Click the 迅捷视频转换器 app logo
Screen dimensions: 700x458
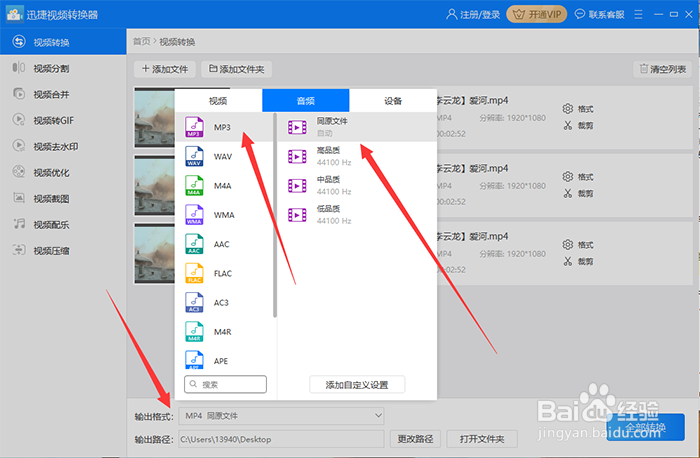click(x=14, y=14)
